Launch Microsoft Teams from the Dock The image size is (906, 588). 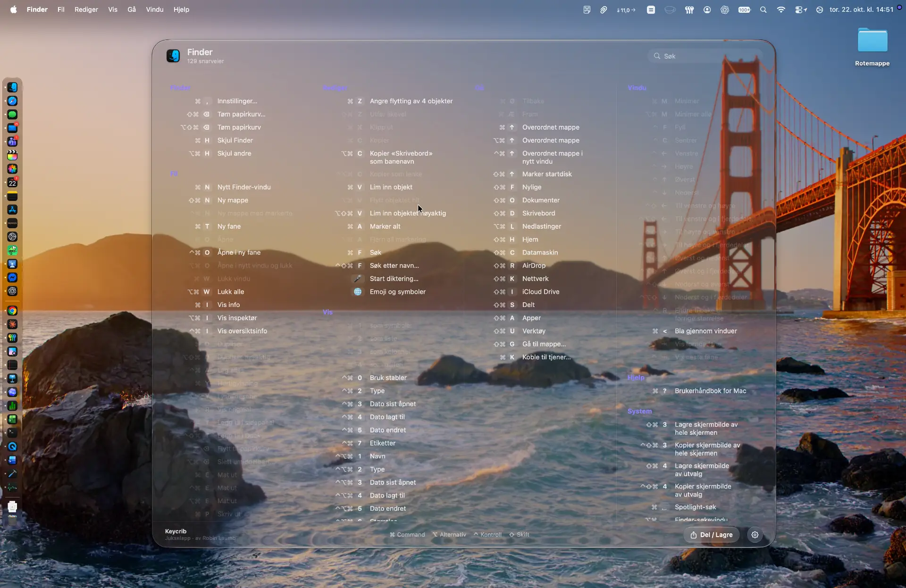point(12,142)
